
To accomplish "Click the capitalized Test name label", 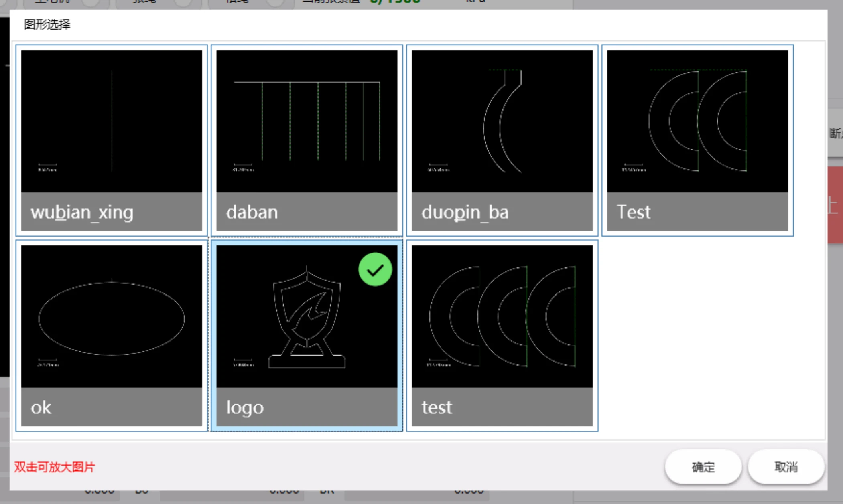I will [x=633, y=212].
